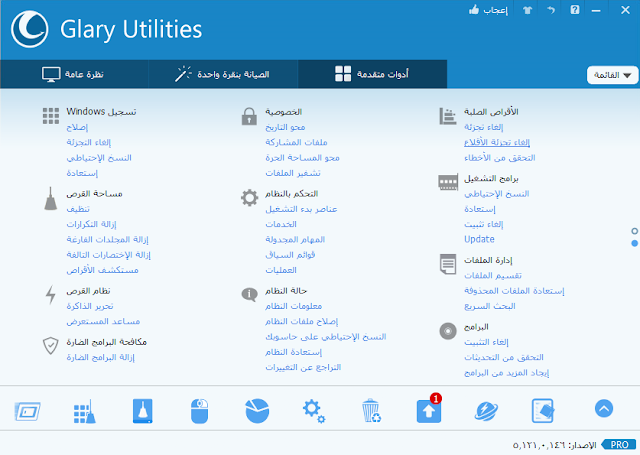Click the عناصر بدء التشغيل startup items link

301,209
